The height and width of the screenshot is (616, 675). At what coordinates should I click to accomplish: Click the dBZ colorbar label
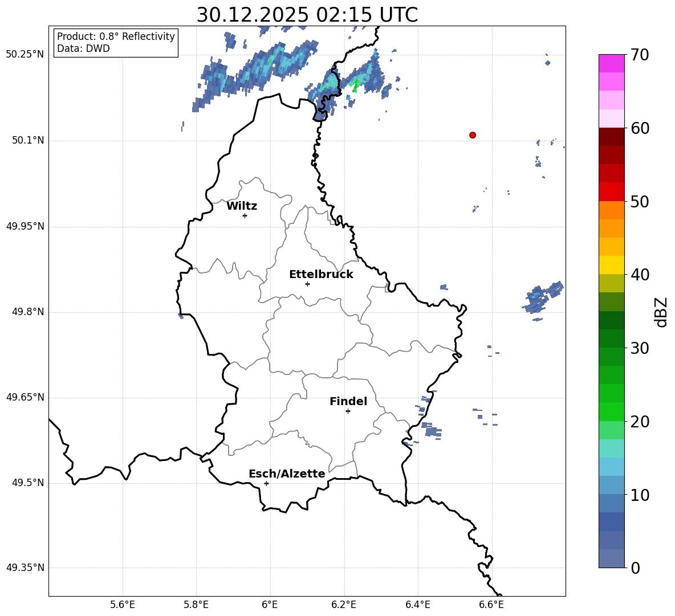coord(661,312)
